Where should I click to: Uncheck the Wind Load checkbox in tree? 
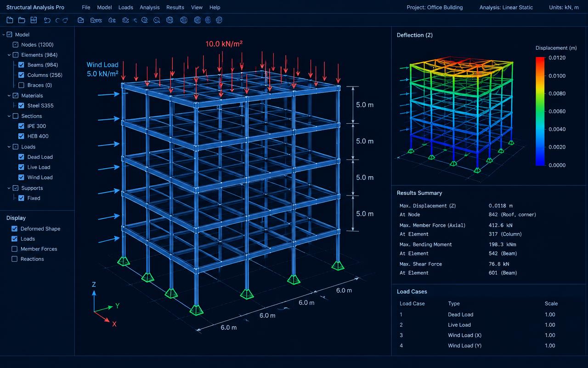click(x=21, y=178)
